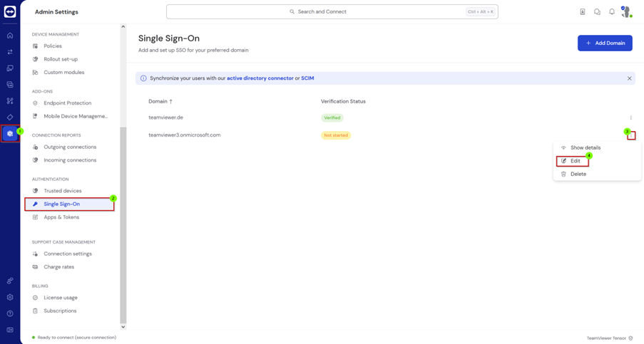Viewport: 644px width, 344px height.
Task: Follow the SCIM link
Action: point(307,78)
